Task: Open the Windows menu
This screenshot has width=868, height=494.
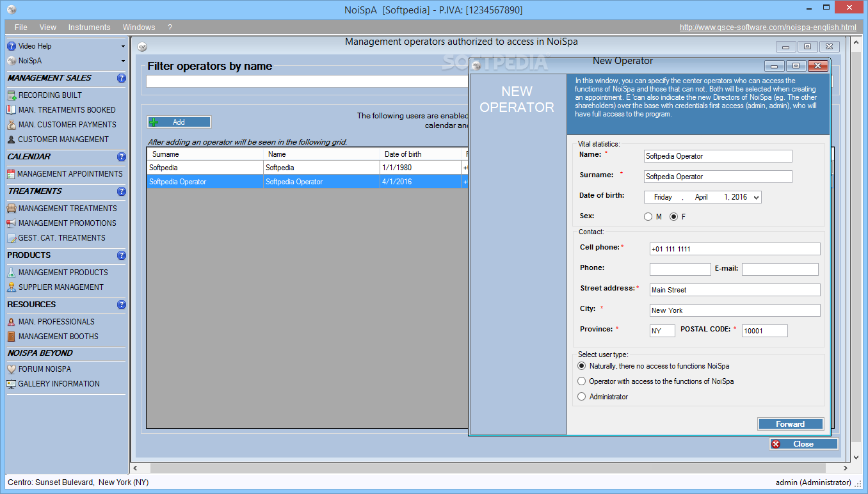Action: 139,28
